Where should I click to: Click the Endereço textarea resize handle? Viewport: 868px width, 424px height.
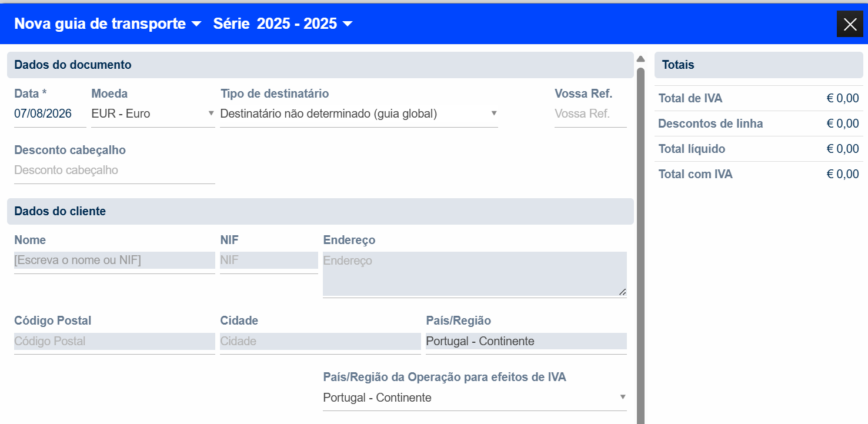[622, 291]
